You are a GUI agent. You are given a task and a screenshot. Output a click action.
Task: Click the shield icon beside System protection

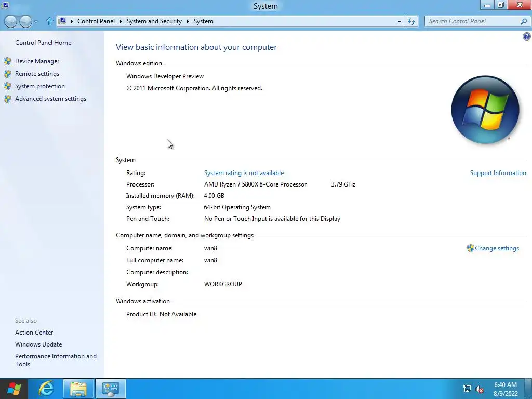click(7, 87)
